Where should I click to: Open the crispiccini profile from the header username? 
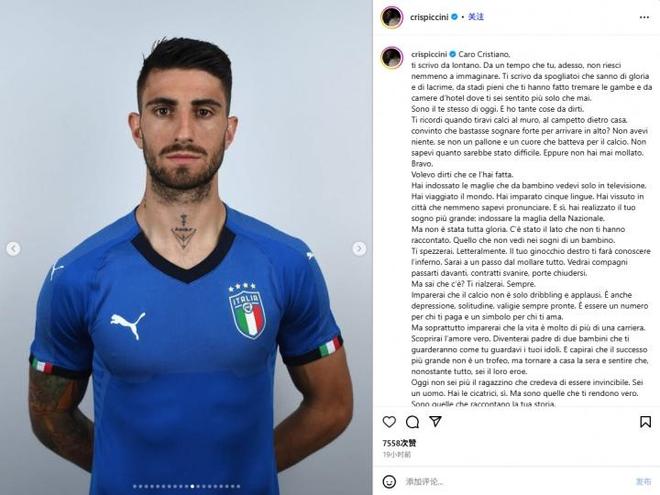tap(429, 17)
